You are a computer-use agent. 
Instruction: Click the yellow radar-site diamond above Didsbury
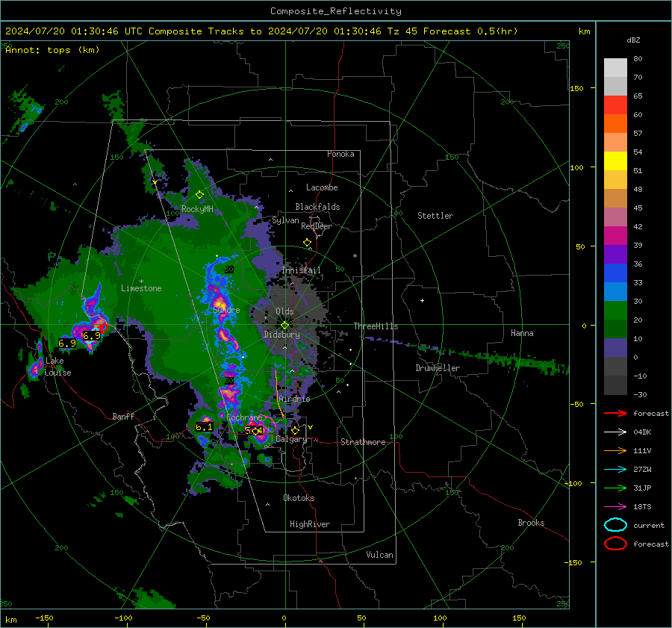point(284,326)
